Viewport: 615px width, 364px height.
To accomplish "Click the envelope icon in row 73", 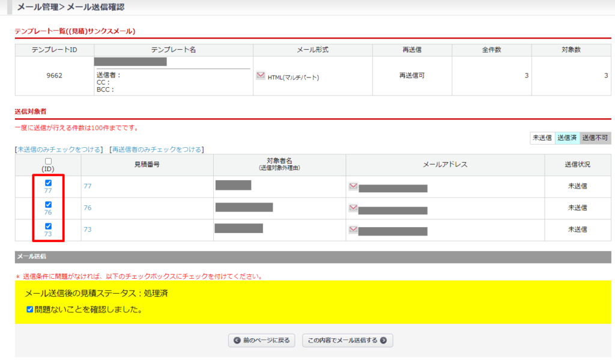I will (x=353, y=229).
